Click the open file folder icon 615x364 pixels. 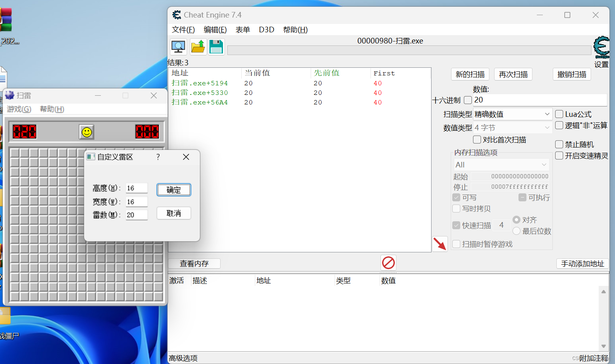coord(198,47)
